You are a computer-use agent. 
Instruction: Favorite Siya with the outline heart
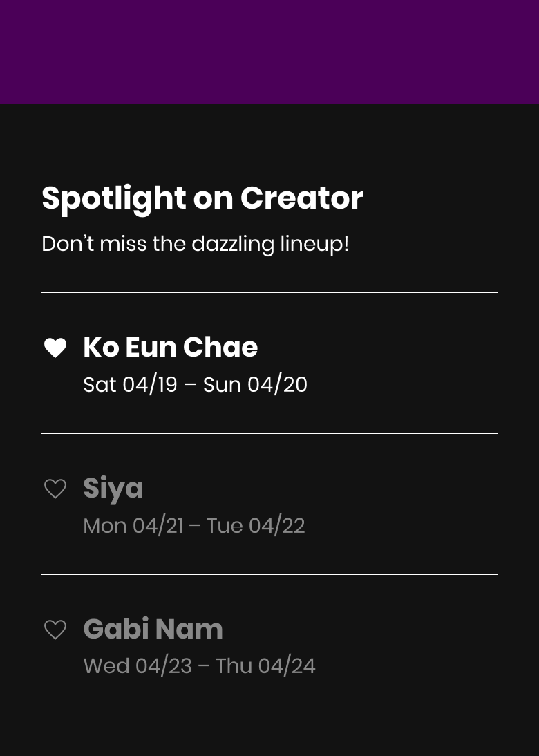[x=55, y=489]
